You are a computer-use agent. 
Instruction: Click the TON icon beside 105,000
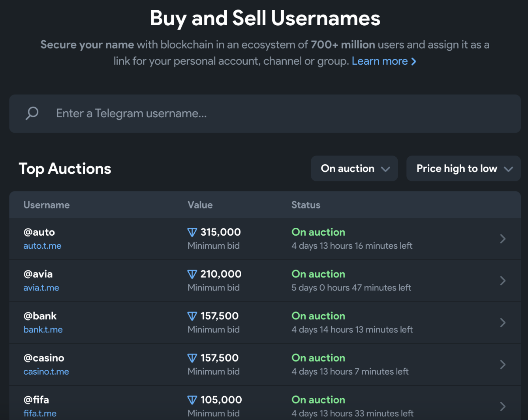click(192, 400)
